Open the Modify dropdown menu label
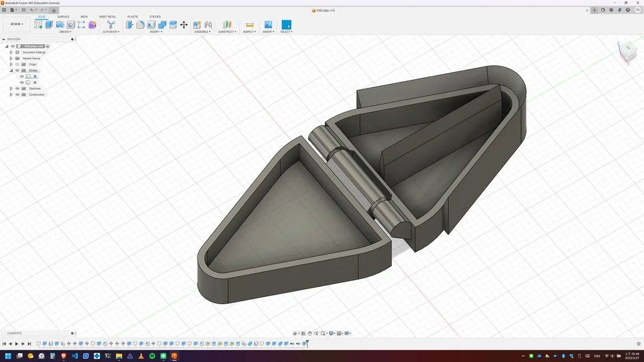Viewport: 644px width, 362px height. point(155,31)
